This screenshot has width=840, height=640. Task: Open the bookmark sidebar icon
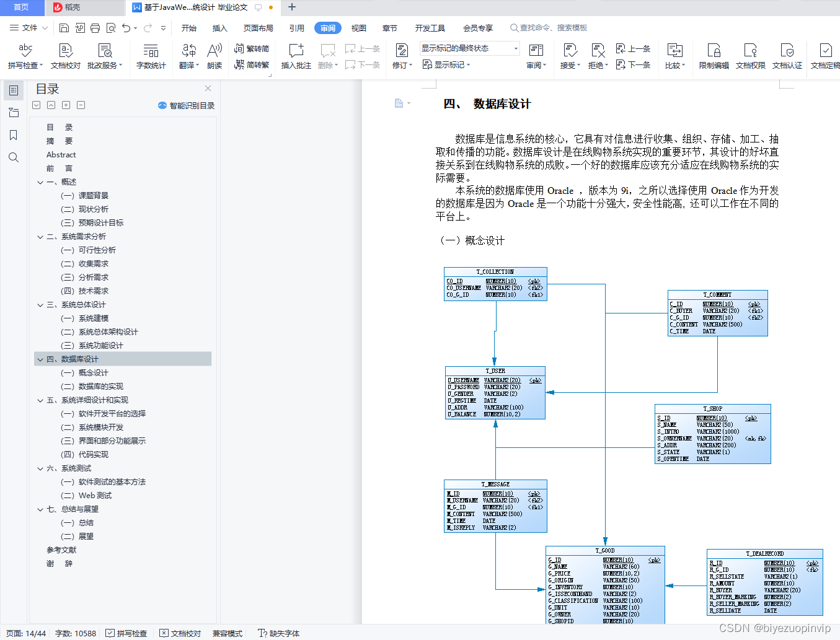[14, 135]
